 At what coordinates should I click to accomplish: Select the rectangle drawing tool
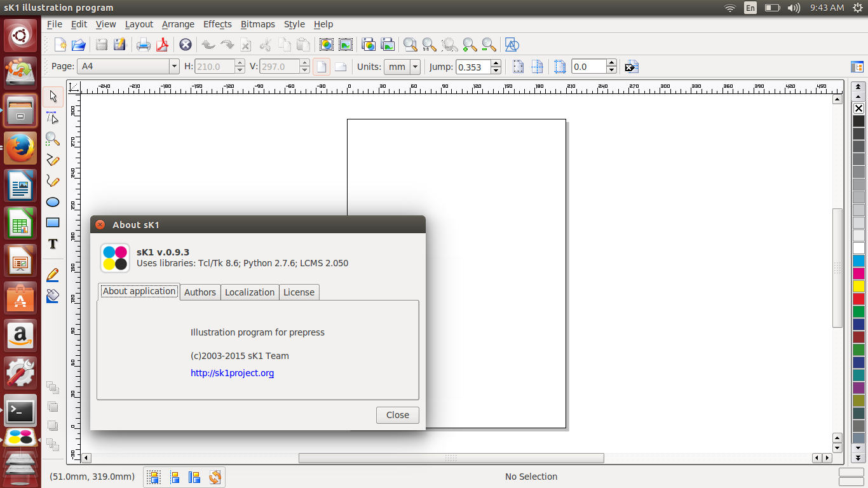(x=53, y=223)
